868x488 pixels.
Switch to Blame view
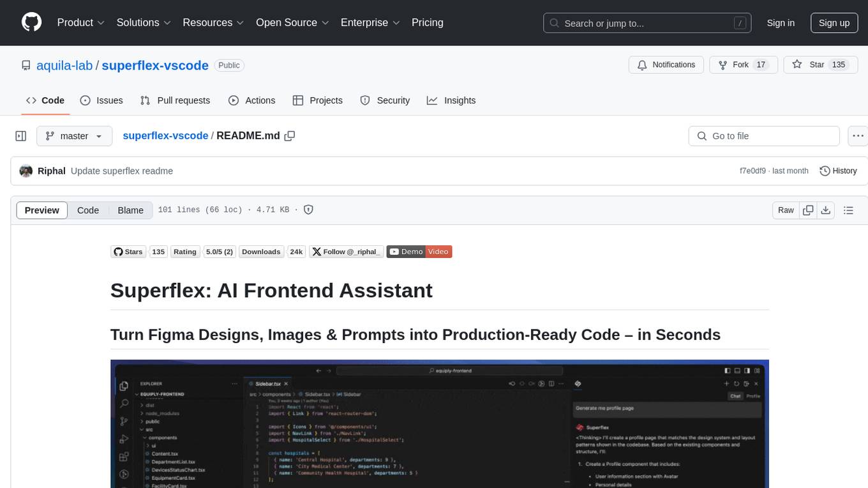click(130, 210)
